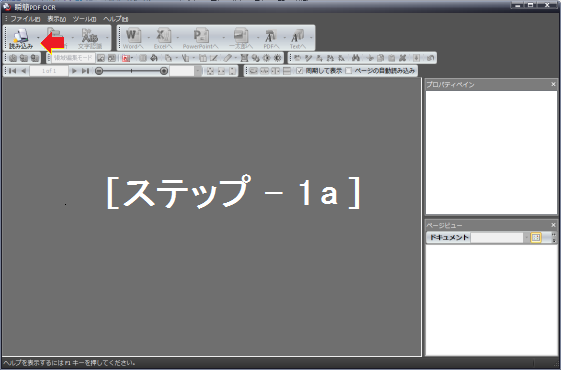The image size is (561, 370).
Task: Select the pencil line tool icon
Action: 214,58
